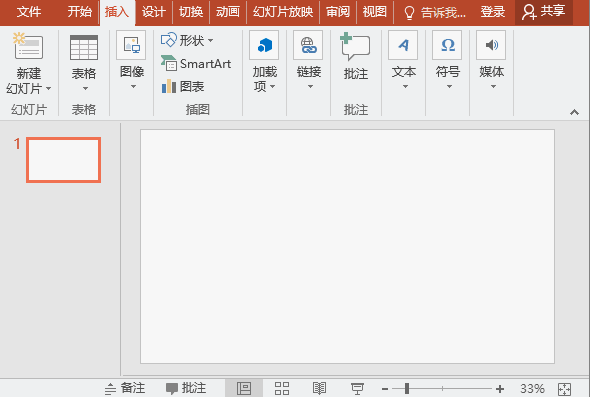Collapse the ribbon with the chevron arrow
This screenshot has width=590, height=397.
(574, 112)
